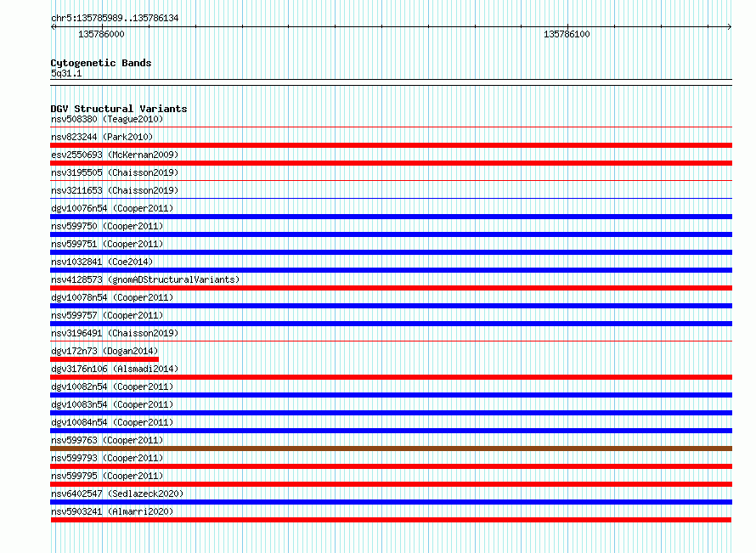Open dgv10084n54 (Cooper2011) label
Screen dimensions: 756x553
112,422
